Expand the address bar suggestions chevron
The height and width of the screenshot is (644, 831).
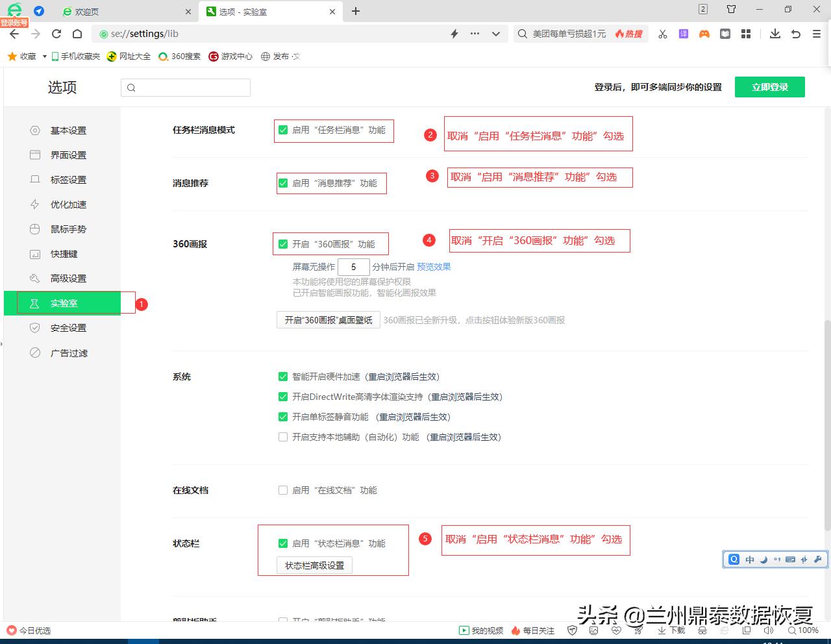[496, 34]
